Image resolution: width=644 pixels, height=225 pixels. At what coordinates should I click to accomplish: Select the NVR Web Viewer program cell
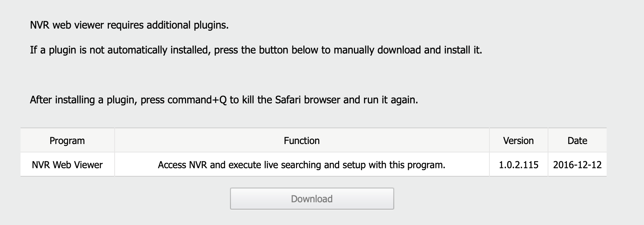tap(67, 165)
